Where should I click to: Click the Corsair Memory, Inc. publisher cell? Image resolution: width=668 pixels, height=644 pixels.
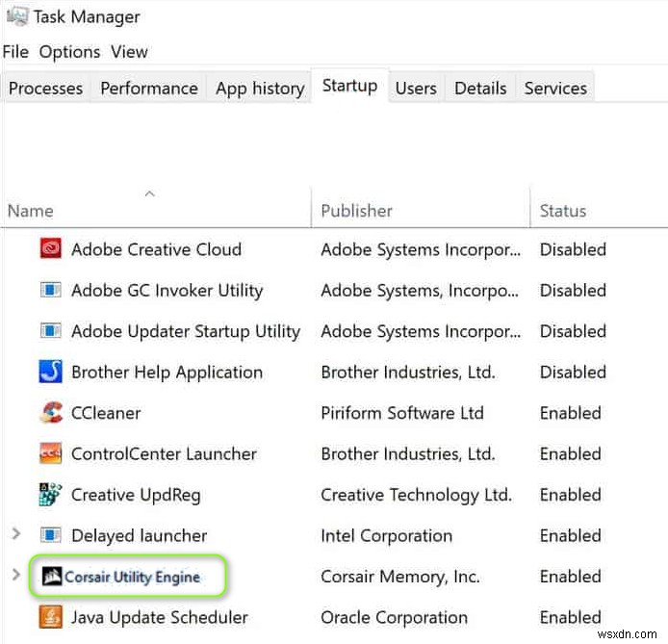400,577
